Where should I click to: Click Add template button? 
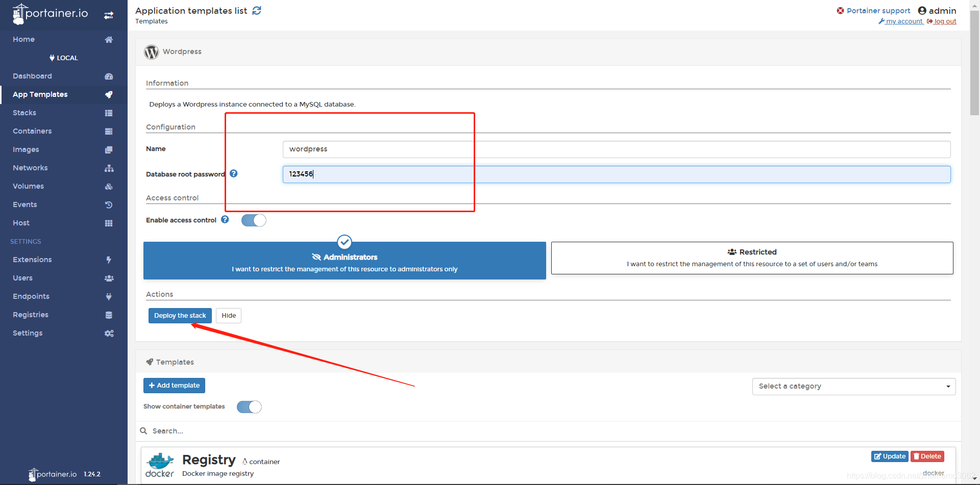174,386
